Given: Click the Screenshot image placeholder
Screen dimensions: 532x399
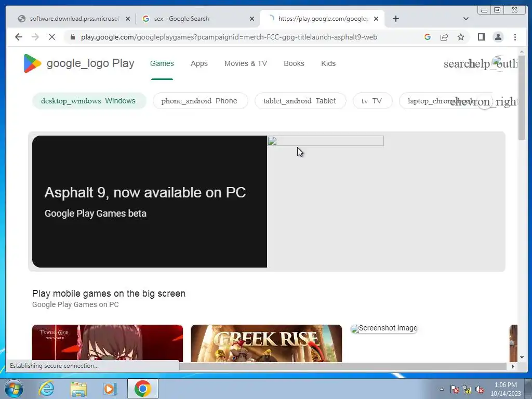Looking at the screenshot, I should pyautogui.click(x=384, y=328).
